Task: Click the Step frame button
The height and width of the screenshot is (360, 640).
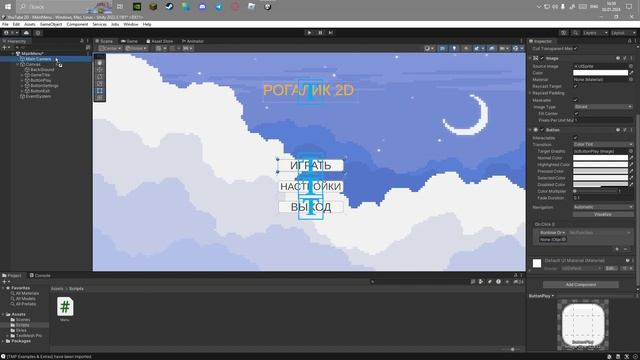Action: tap(331, 33)
